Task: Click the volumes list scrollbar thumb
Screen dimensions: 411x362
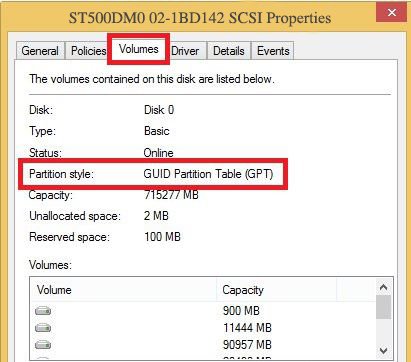Action: point(383,307)
